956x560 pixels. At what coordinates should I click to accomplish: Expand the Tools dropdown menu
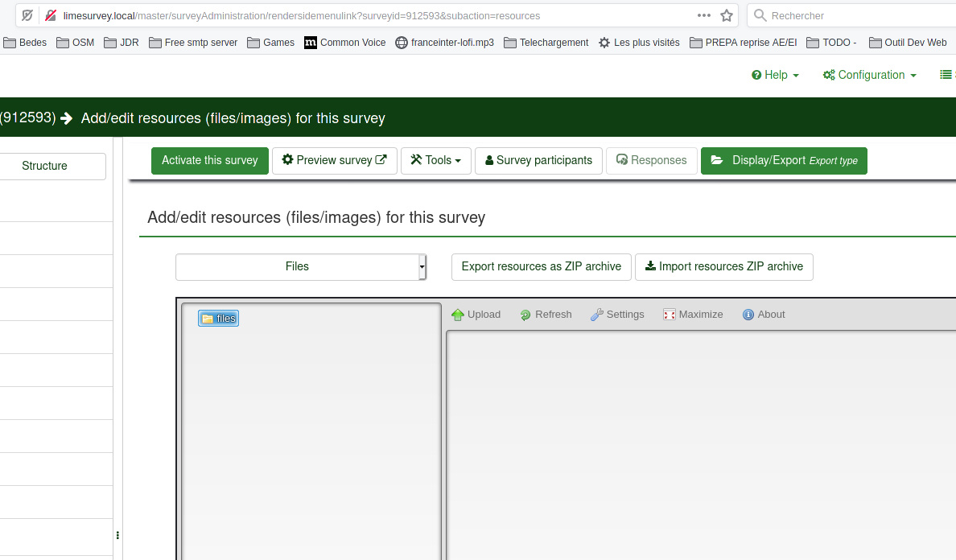click(x=436, y=160)
